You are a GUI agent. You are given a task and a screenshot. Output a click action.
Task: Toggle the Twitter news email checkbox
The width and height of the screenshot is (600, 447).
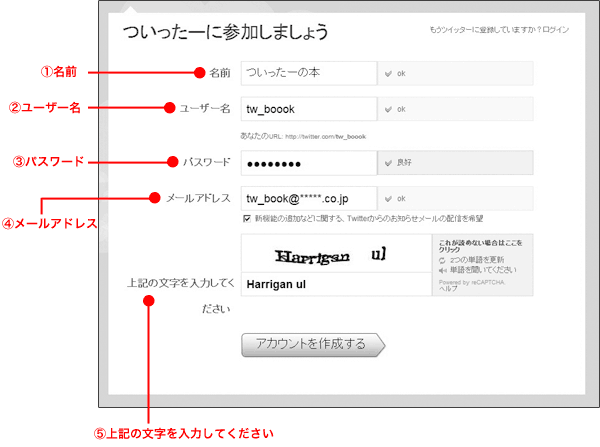pyautogui.click(x=247, y=219)
